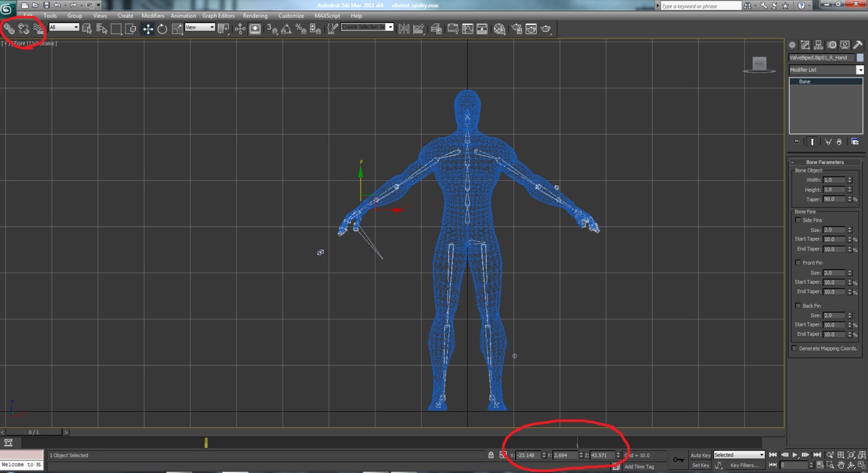Toggle Keyboard Shortcut Override
This screenshot has width=868, height=473.
coord(255,29)
